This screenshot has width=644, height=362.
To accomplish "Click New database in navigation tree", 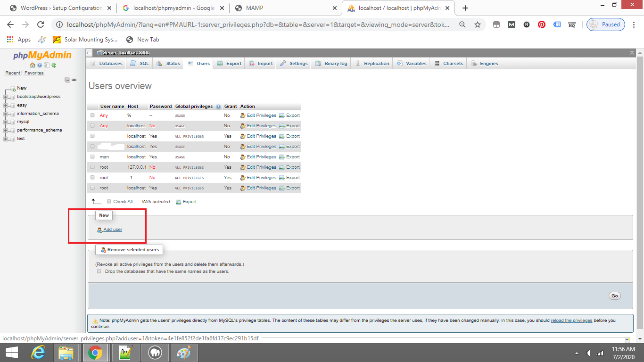I will (22, 88).
